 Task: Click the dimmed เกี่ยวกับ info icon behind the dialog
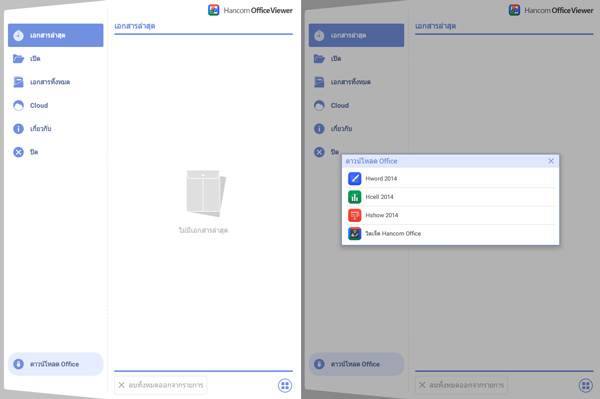[x=319, y=129]
